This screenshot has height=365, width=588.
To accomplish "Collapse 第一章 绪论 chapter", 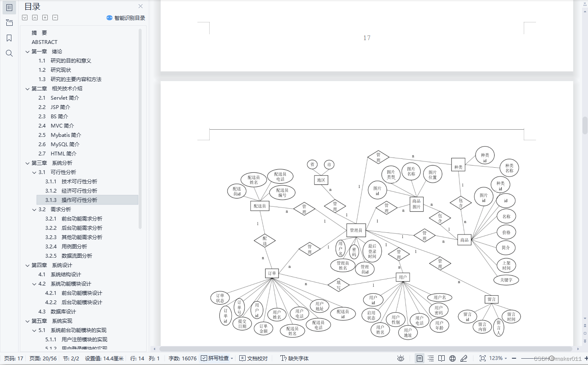I will [x=27, y=52].
